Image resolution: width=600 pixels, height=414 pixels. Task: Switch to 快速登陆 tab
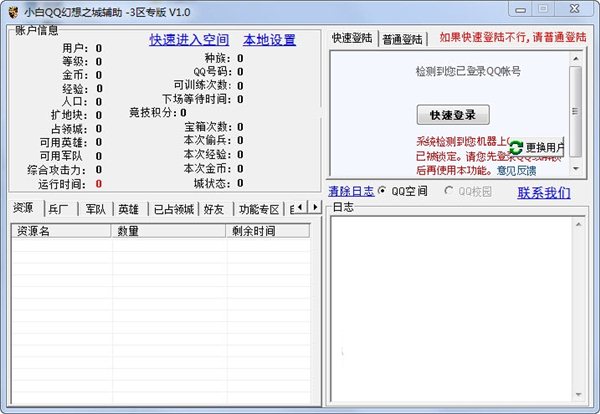coord(352,38)
